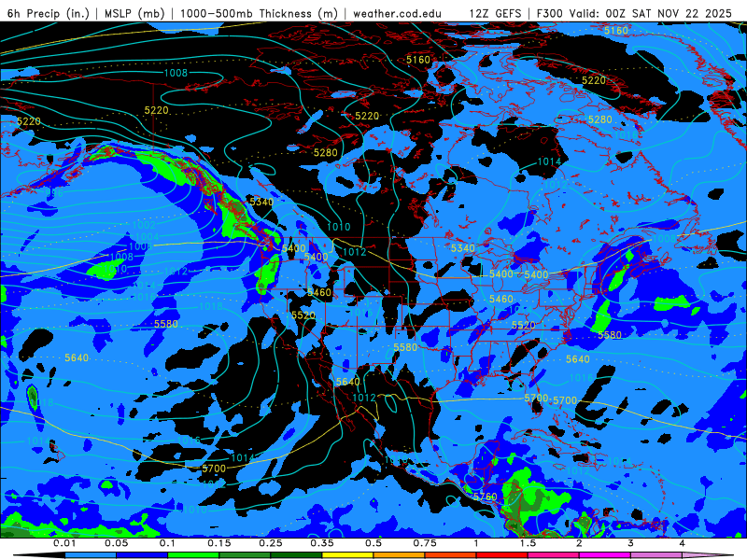
Task: Select the "0.1" legend value
Action: point(167,543)
